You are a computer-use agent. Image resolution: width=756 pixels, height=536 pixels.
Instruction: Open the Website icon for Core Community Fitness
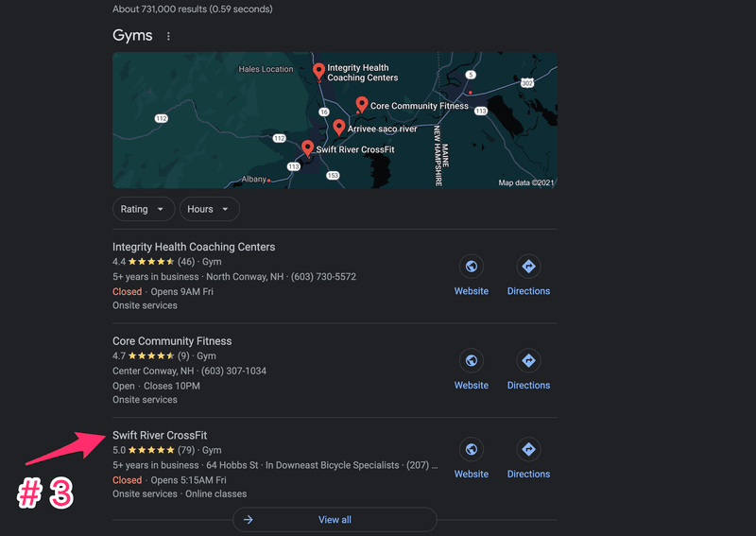[471, 360]
